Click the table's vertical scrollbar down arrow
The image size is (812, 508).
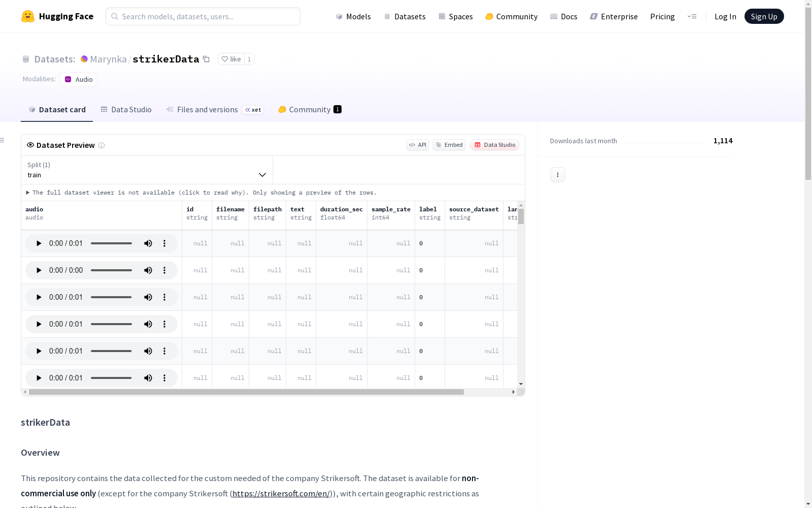point(521,384)
